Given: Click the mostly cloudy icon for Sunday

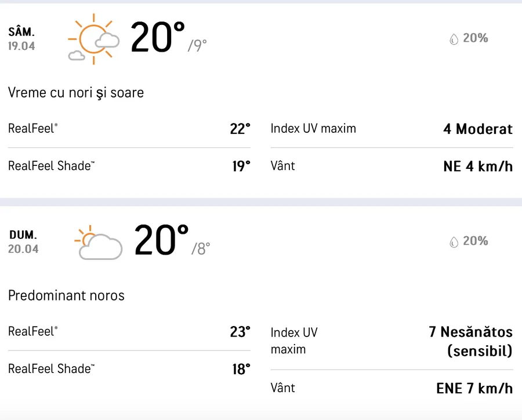Looking at the screenshot, I should pyautogui.click(x=98, y=242).
